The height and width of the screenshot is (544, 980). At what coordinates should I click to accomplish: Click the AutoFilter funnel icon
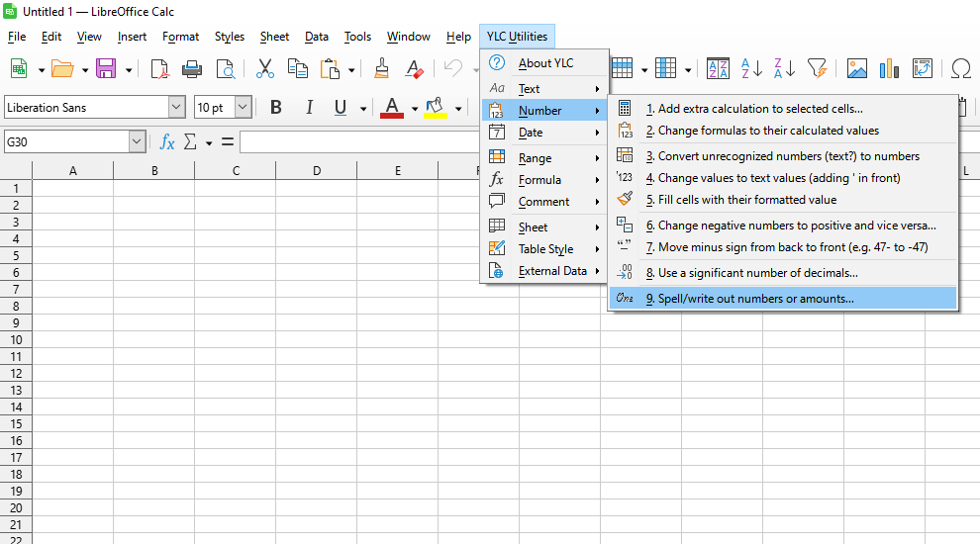click(x=817, y=68)
